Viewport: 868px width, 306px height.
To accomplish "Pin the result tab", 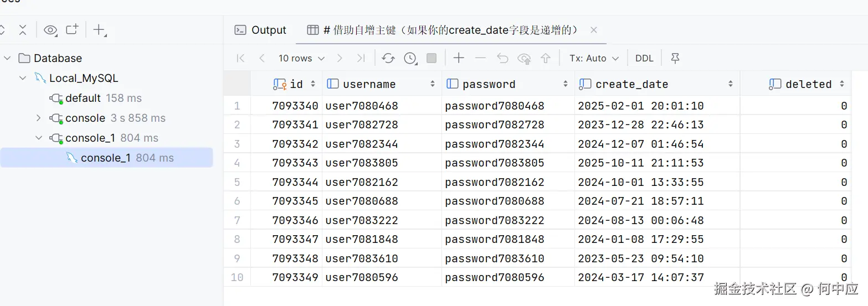I will point(675,58).
